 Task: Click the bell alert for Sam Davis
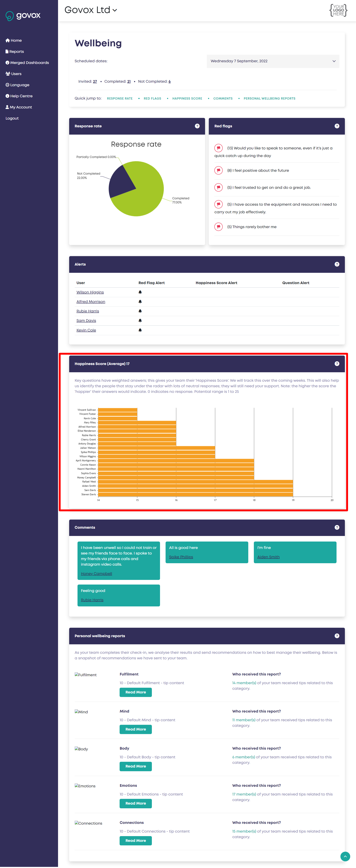[140, 320]
